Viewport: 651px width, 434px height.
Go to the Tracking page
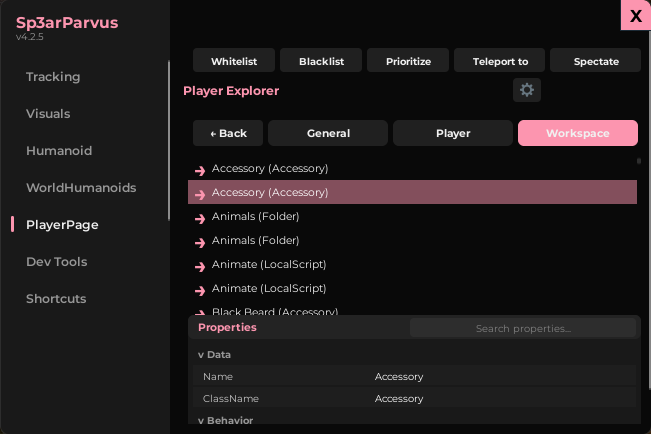(x=53, y=76)
